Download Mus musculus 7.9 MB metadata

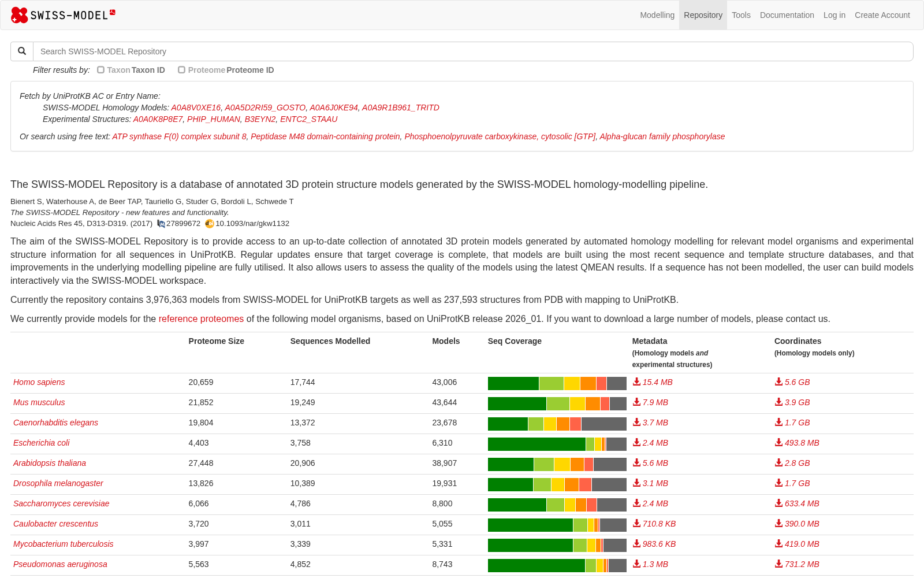pos(650,402)
